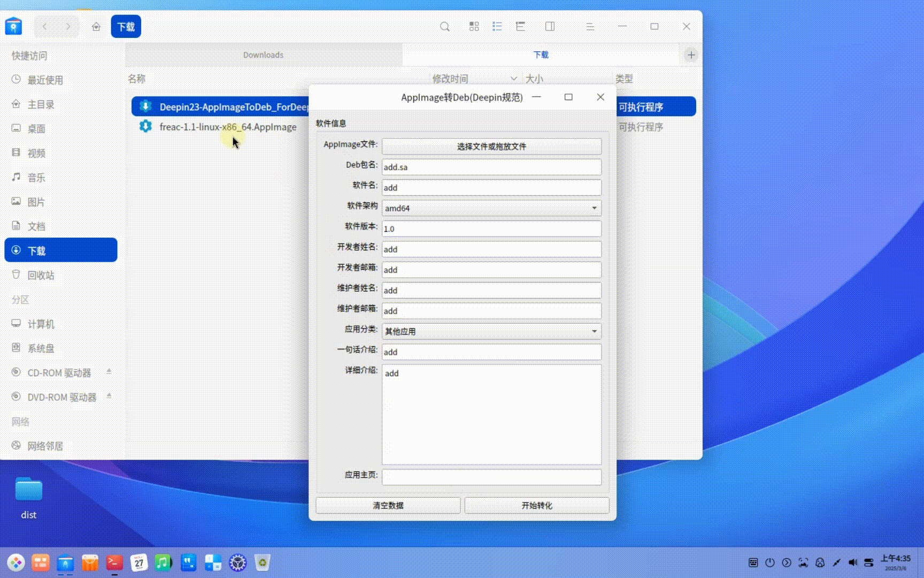This screenshot has height=578, width=924.
Task: Eject the DVD-ROM 驱动器 drive
Action: pos(109,396)
